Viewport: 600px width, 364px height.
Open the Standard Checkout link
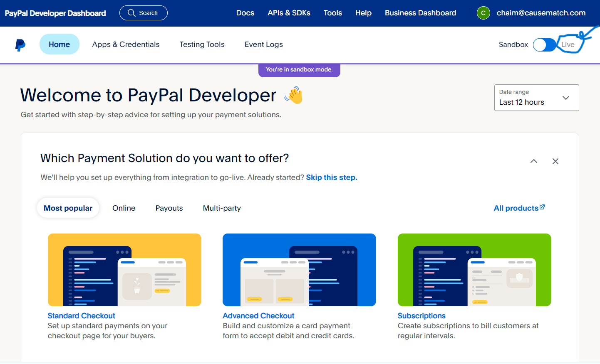point(81,316)
